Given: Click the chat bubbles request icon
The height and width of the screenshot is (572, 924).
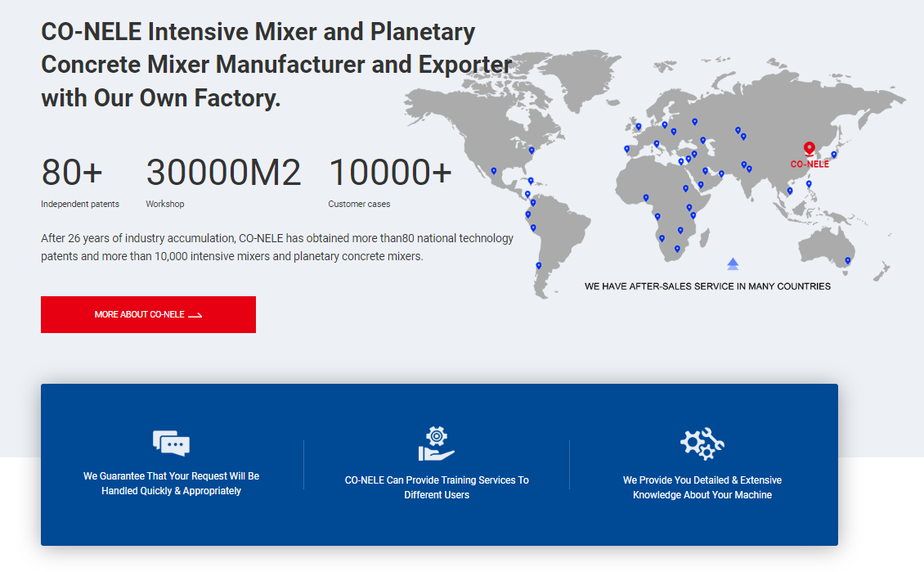Looking at the screenshot, I should coord(171,443).
